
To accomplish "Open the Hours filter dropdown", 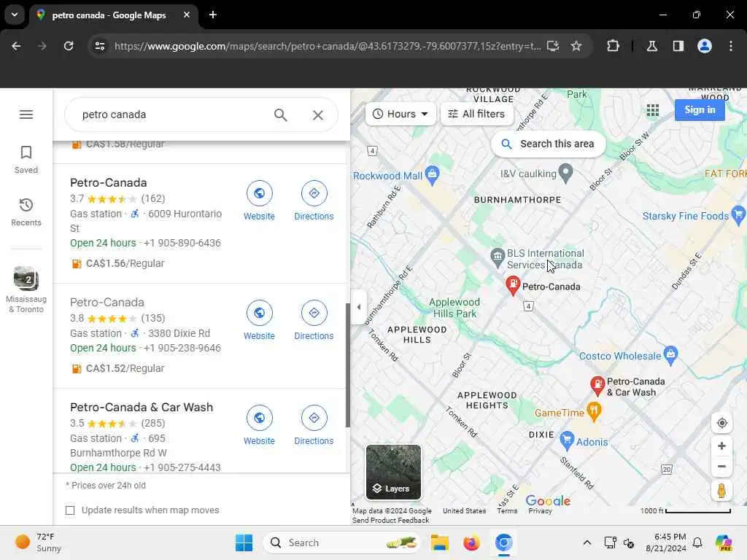I will coord(400,114).
